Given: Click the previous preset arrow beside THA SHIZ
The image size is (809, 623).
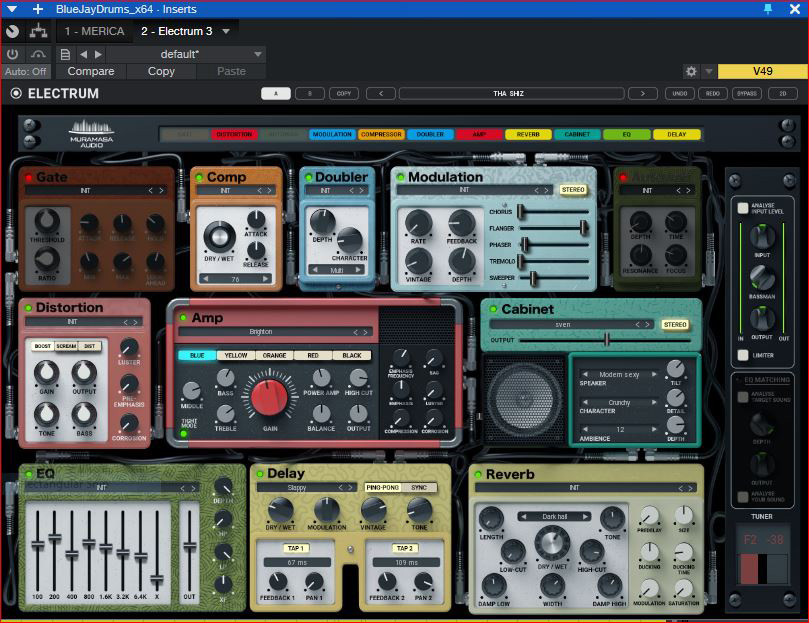Looking at the screenshot, I should click(380, 94).
